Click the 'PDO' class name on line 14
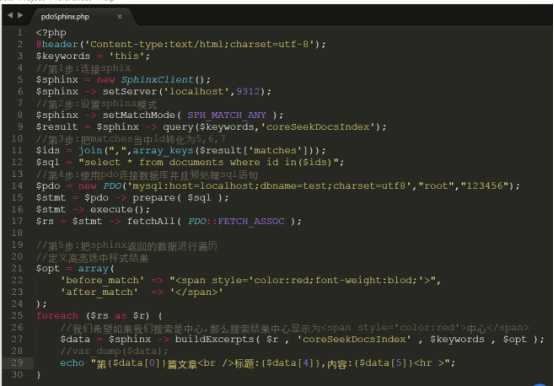 [112, 186]
